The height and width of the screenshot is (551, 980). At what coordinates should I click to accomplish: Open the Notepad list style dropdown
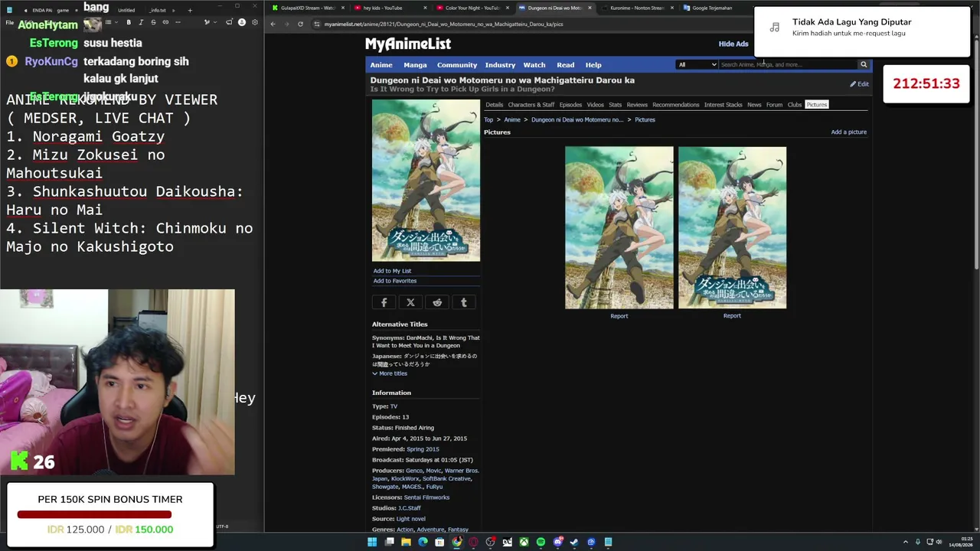111,22
